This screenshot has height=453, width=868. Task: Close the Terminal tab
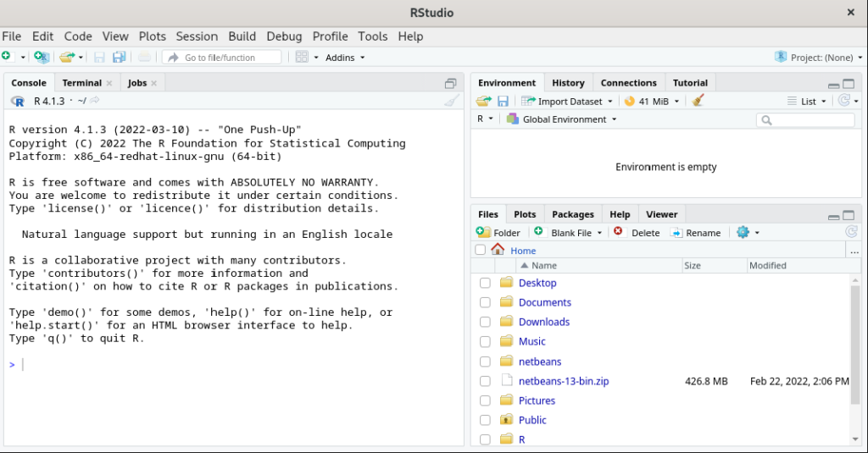[x=109, y=83]
